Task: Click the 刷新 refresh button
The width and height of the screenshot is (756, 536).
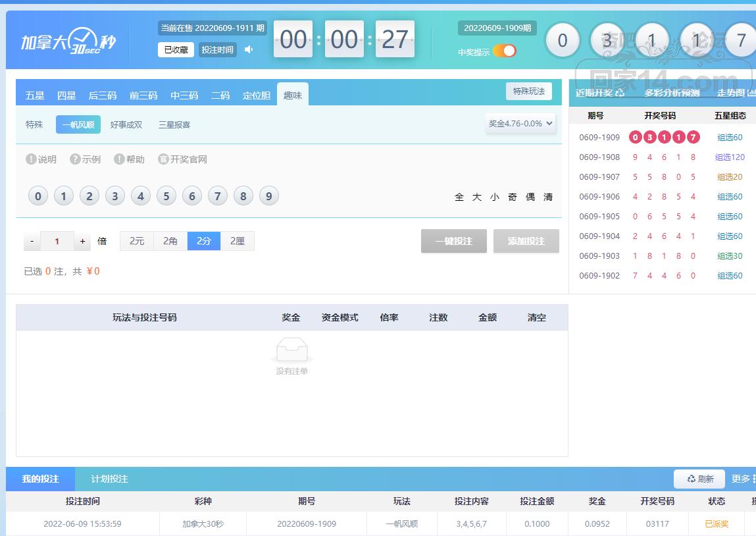Action: point(699,479)
